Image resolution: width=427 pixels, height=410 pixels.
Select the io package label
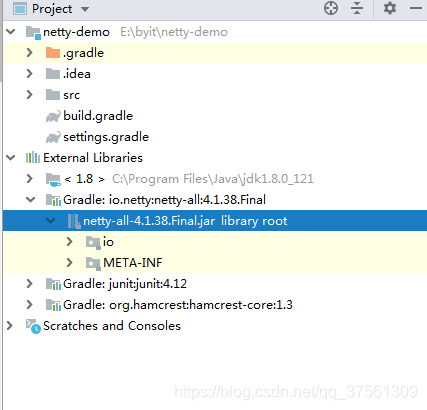point(108,242)
